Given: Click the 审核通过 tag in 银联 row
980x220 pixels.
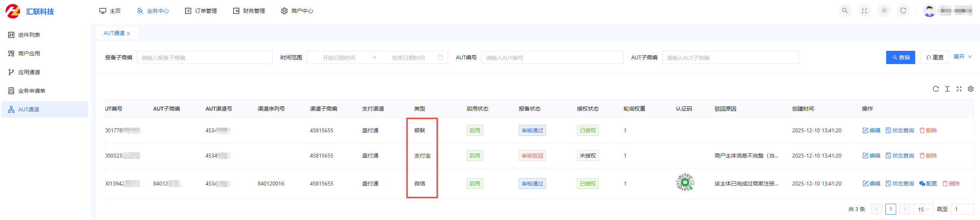Looking at the screenshot, I should (x=532, y=130).
